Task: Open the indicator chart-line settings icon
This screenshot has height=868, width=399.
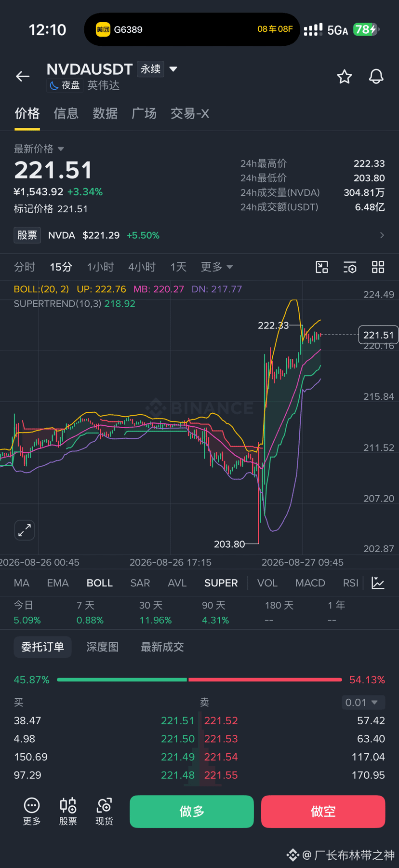Action: (378, 583)
